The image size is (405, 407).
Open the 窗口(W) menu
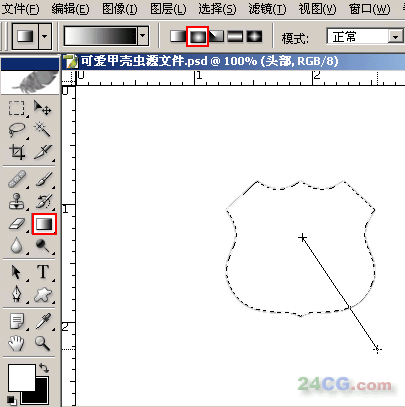pos(369,8)
